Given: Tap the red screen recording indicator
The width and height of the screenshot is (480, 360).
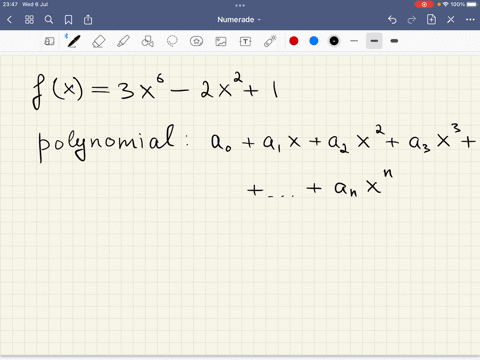Looking at the screenshot, I should tap(424, 5).
